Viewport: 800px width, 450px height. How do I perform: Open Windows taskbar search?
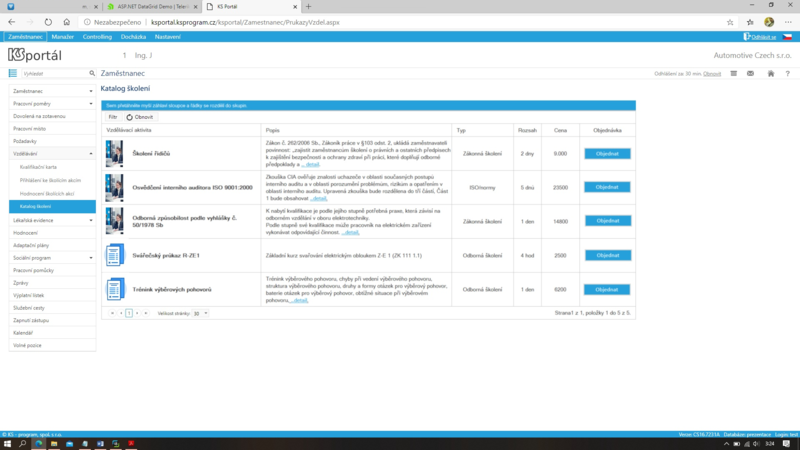pyautogui.click(x=22, y=444)
